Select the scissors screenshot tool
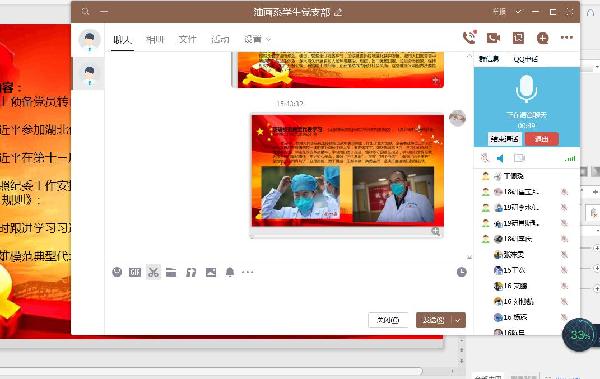Screen dimensions: 600x379 tap(153, 272)
